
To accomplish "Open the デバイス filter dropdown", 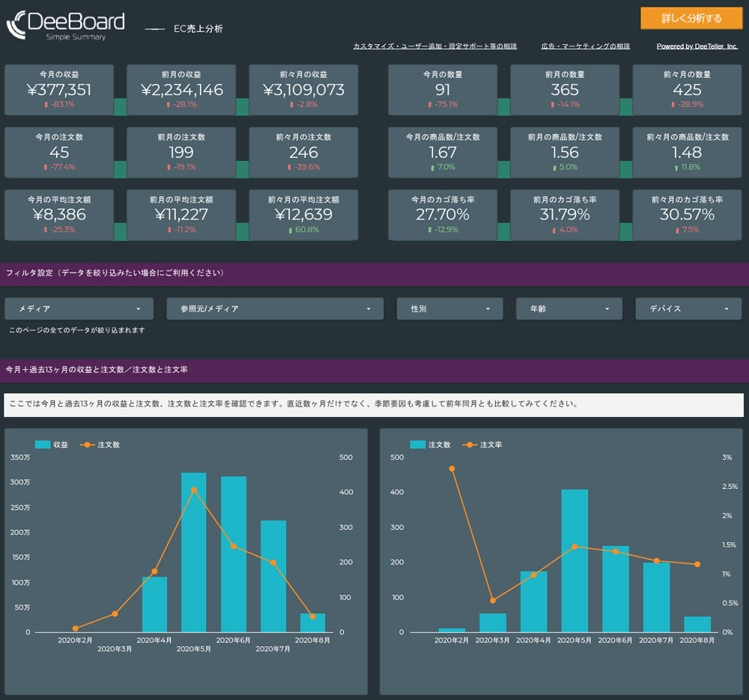I will pos(688,309).
